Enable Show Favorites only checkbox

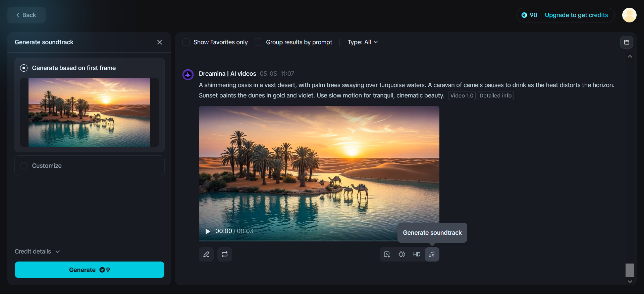(x=186, y=42)
